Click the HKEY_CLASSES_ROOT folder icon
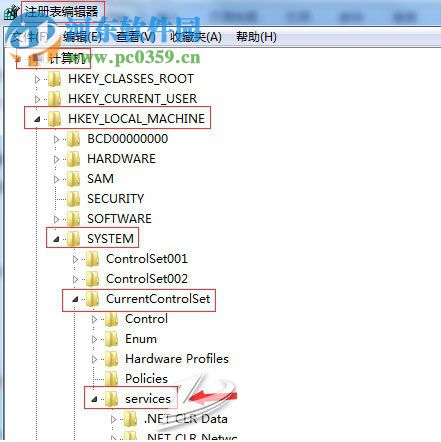This screenshot has width=441, height=442. pyautogui.click(x=54, y=79)
